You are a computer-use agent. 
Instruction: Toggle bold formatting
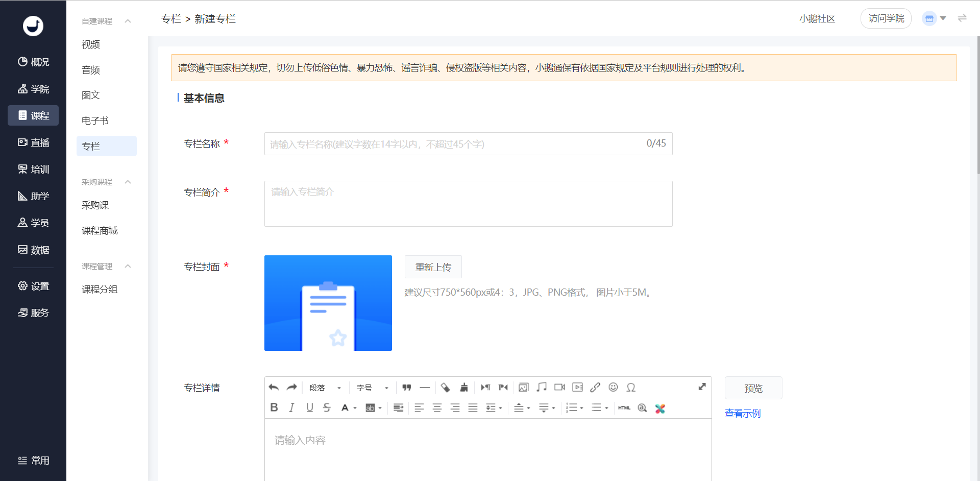tap(274, 407)
